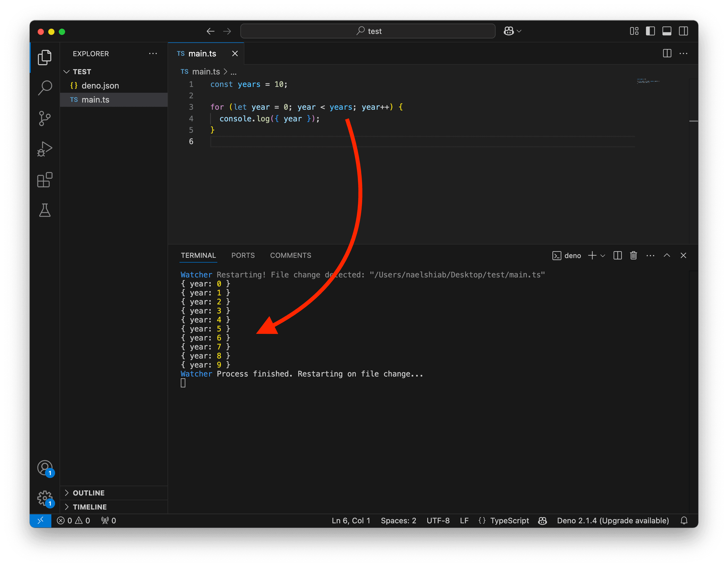This screenshot has width=728, height=567.
Task: Open the Launch Profile dropdown chevron
Action: point(603,255)
